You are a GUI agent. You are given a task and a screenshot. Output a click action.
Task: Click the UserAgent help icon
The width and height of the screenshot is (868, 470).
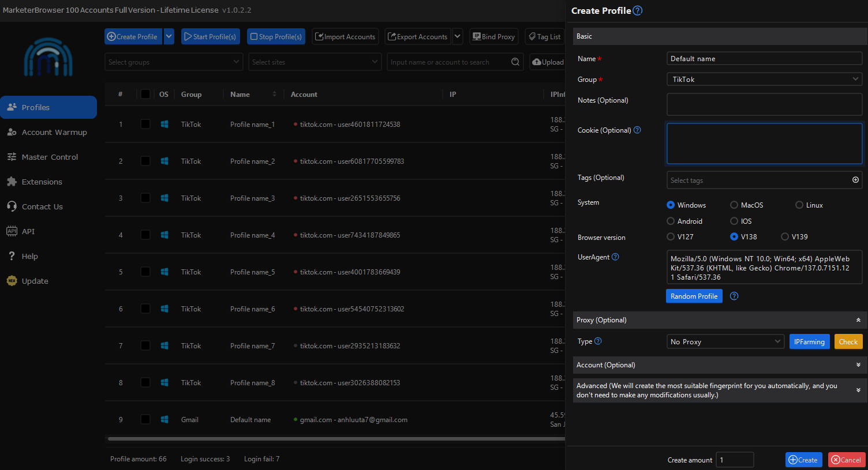tap(615, 257)
